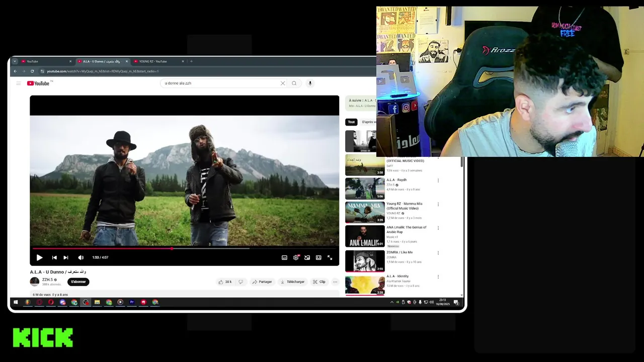Open ANA Lmalik video thumbnail
This screenshot has width=644, height=362.
[x=365, y=236]
